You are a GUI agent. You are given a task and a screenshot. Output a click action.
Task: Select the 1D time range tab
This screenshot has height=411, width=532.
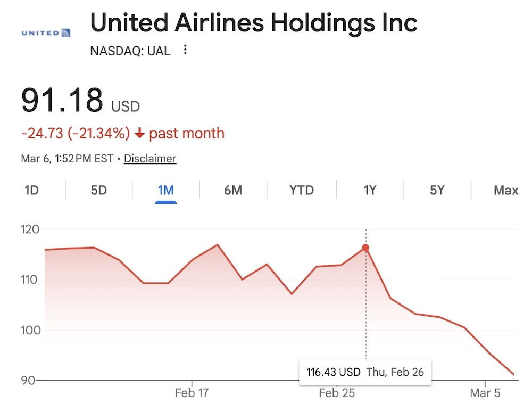pyautogui.click(x=32, y=190)
